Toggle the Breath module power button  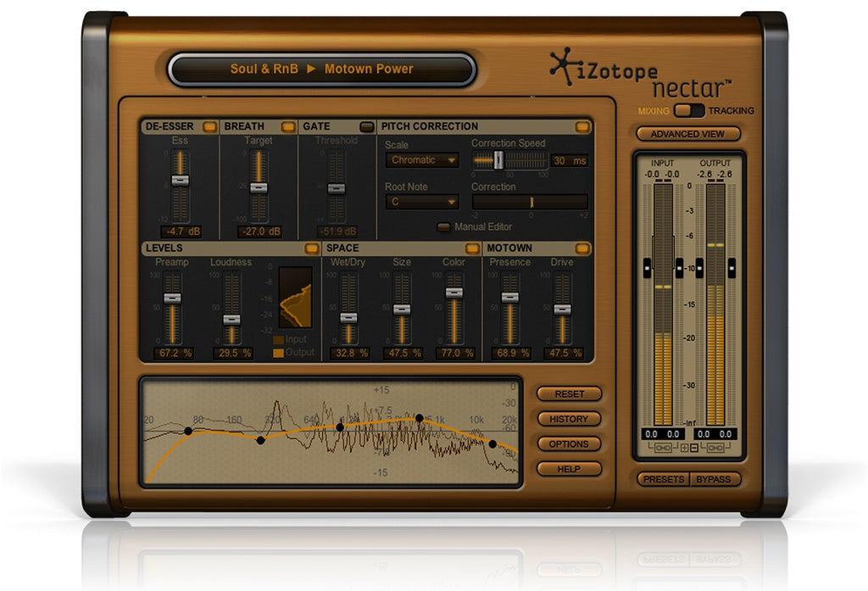point(288,127)
